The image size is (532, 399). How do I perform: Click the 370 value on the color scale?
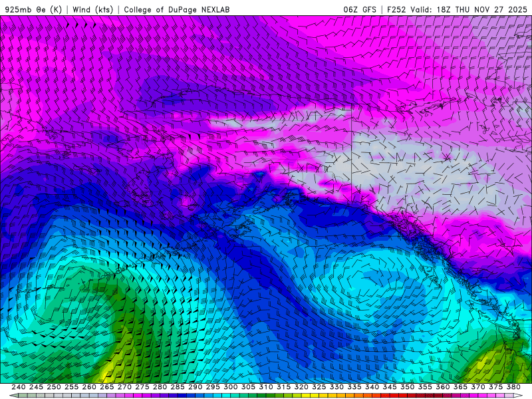tap(477, 387)
